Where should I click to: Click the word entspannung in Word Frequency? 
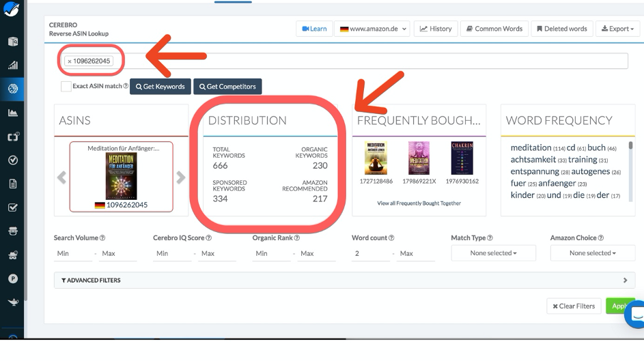[x=535, y=171]
